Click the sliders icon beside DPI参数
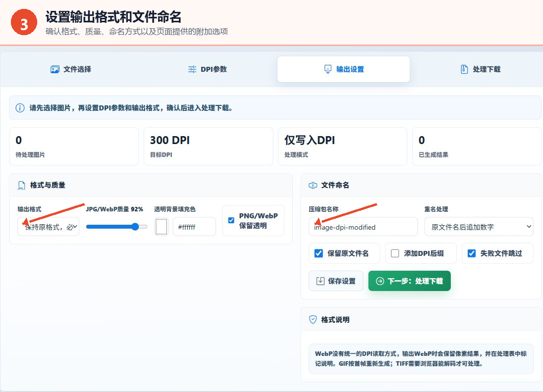543x392 pixels. tap(192, 69)
